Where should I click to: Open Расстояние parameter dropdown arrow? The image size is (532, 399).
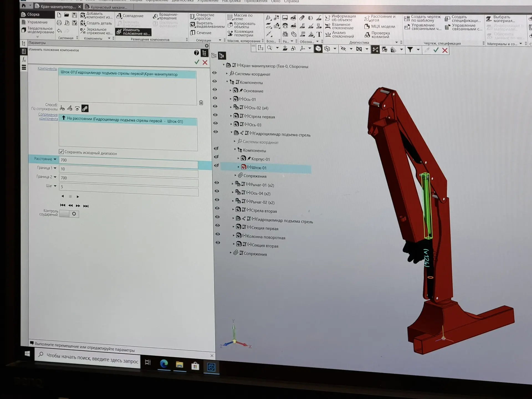click(x=55, y=159)
